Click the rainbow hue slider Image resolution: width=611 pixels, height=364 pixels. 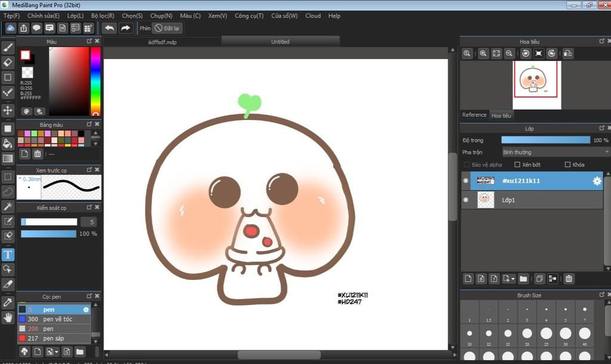(x=95, y=81)
